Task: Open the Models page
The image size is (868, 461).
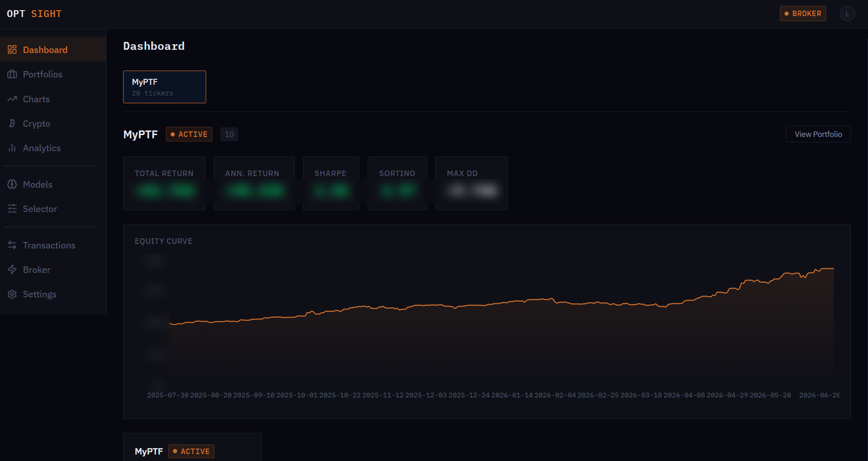Action: tap(53, 184)
